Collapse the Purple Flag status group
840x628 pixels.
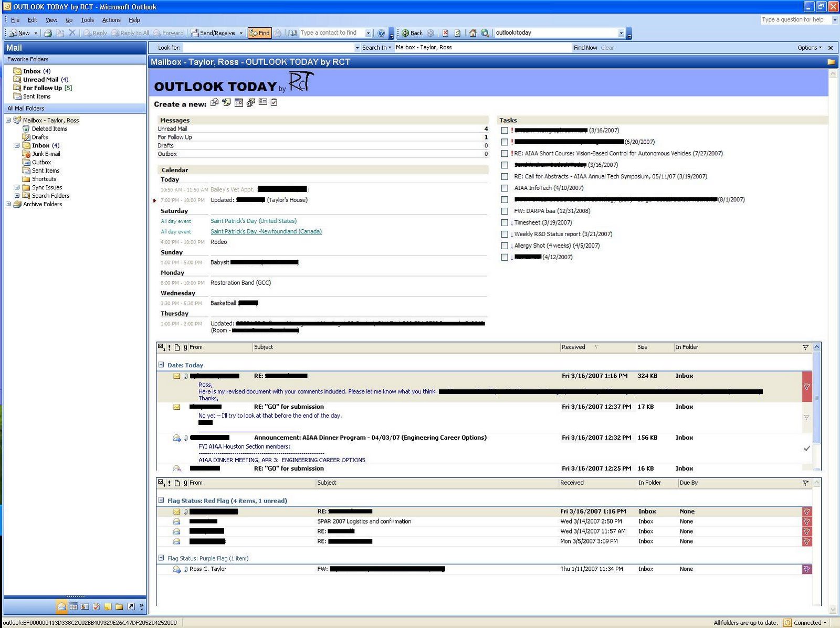[162, 558]
